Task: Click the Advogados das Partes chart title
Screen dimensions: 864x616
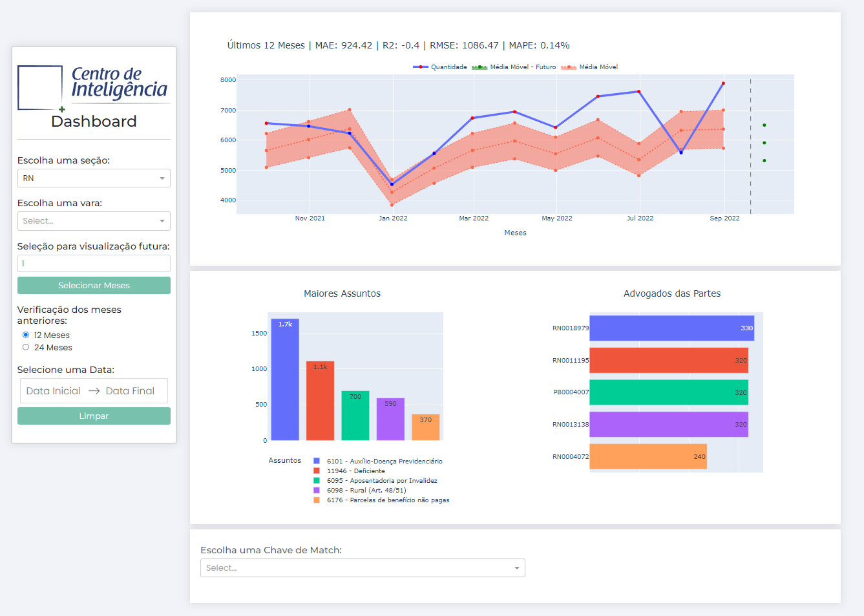Action: coord(672,293)
